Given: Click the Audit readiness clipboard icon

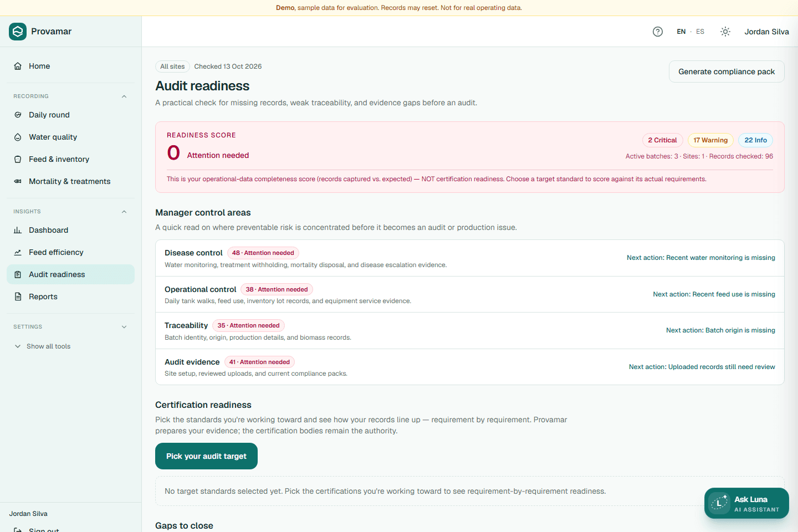Looking at the screenshot, I should coord(18,274).
